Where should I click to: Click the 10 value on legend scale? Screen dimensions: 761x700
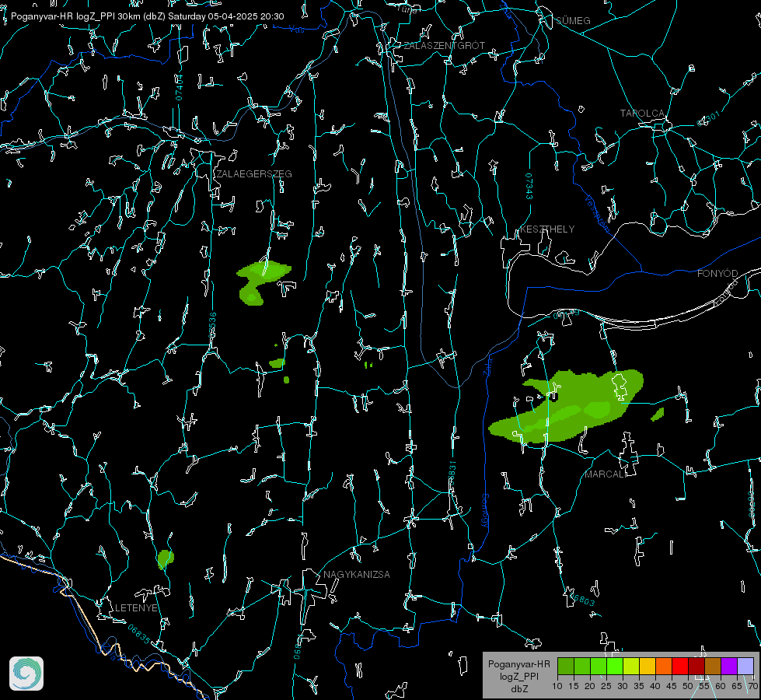pyautogui.click(x=557, y=687)
